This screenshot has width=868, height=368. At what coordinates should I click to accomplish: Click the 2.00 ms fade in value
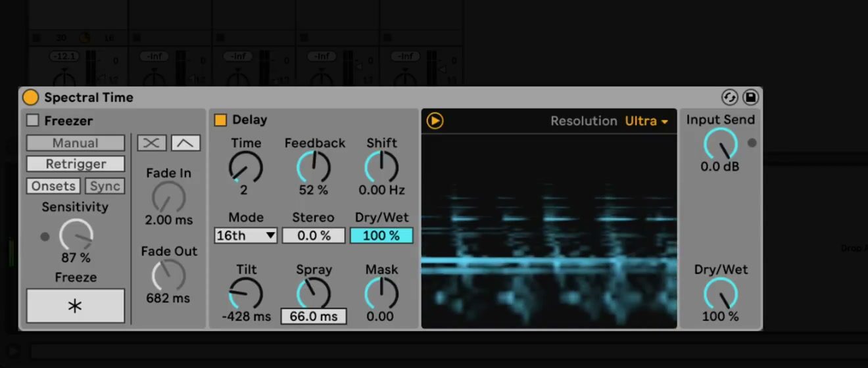[x=168, y=220]
